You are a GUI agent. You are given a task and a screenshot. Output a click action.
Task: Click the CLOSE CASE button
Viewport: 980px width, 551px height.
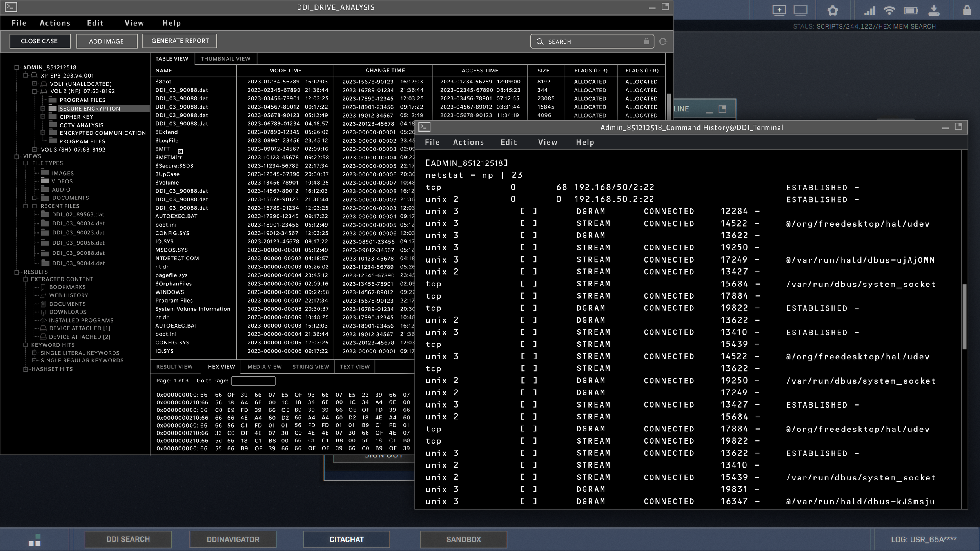click(39, 41)
